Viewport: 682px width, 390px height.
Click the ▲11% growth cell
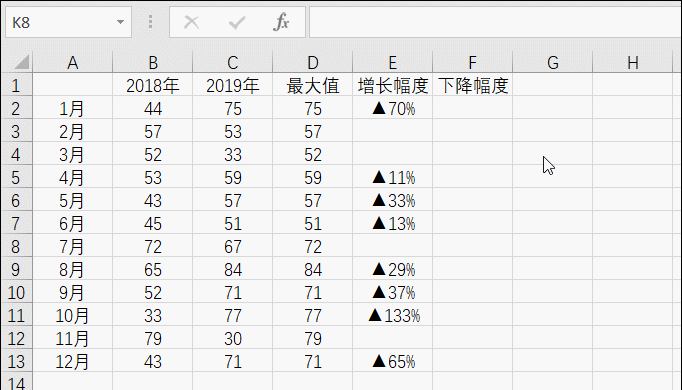coord(393,177)
